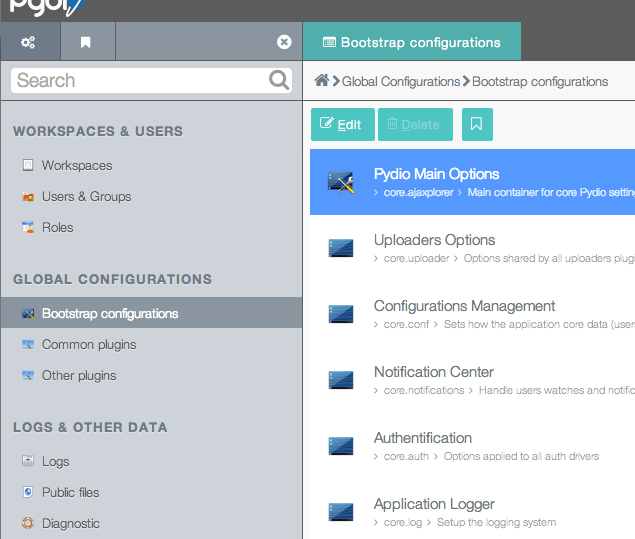This screenshot has width=635, height=539.
Task: Click the Configurations Management plugin icon
Action: (341, 314)
